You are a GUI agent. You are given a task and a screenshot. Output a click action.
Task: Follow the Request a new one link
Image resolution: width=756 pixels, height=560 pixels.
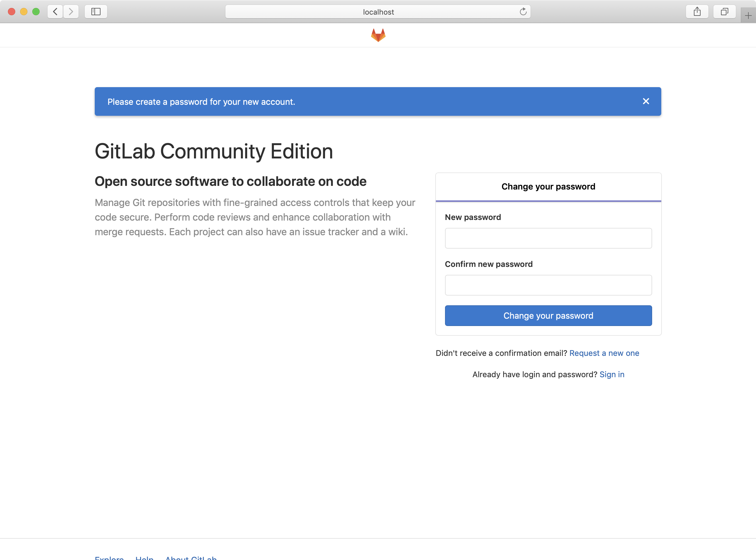[604, 353]
